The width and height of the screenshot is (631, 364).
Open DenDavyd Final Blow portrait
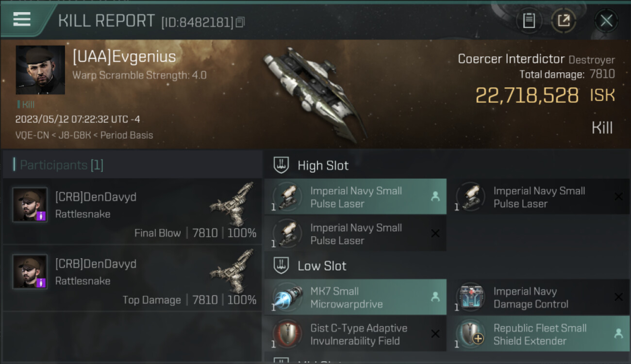tap(30, 205)
